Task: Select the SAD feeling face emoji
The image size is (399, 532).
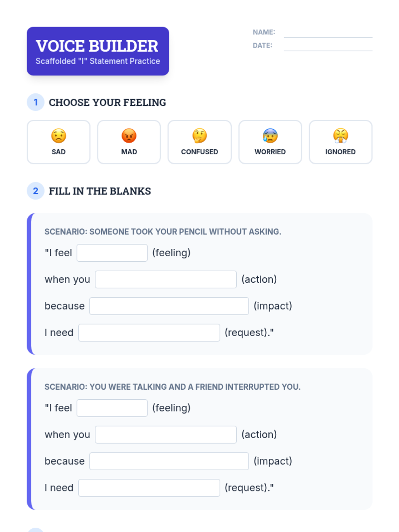Action: [x=59, y=136]
